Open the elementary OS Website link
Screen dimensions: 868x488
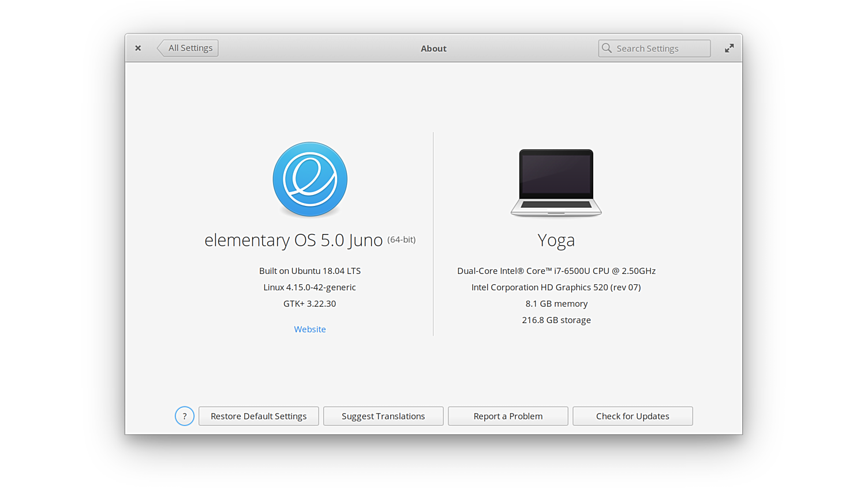coord(310,329)
